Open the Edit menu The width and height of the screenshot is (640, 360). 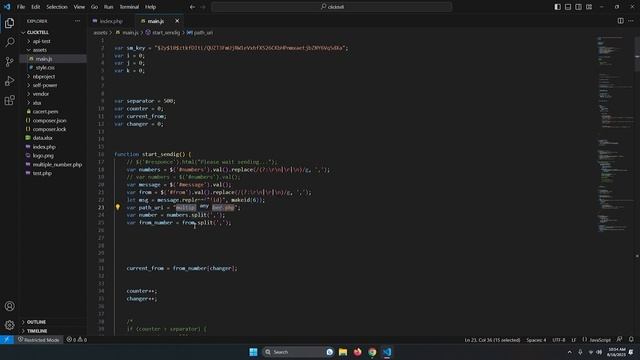pos(36,7)
